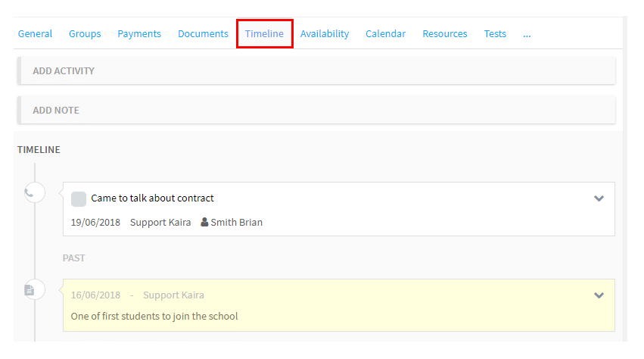Open the Resources tab
Screen dimensions: 644x359
pos(445,34)
